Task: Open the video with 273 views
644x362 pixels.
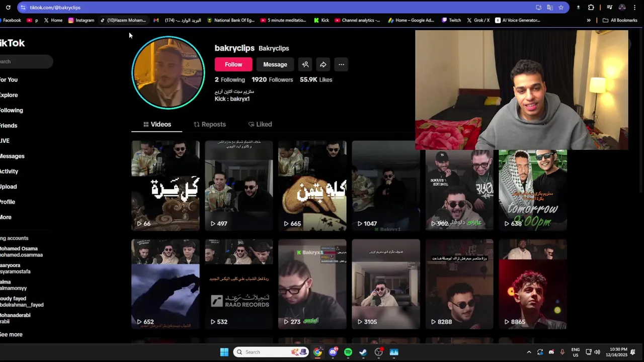Action: [312, 284]
